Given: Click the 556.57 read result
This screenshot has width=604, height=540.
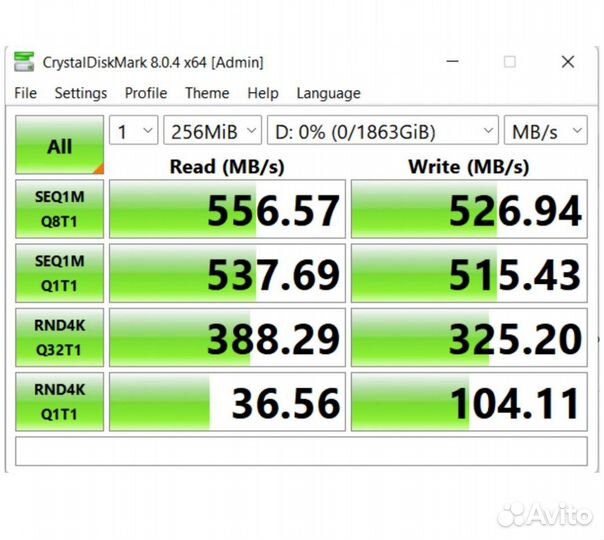Looking at the screenshot, I should click(227, 209).
